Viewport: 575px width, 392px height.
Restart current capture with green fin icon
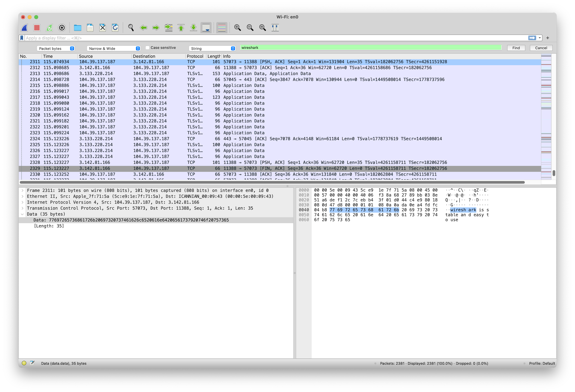tap(49, 28)
